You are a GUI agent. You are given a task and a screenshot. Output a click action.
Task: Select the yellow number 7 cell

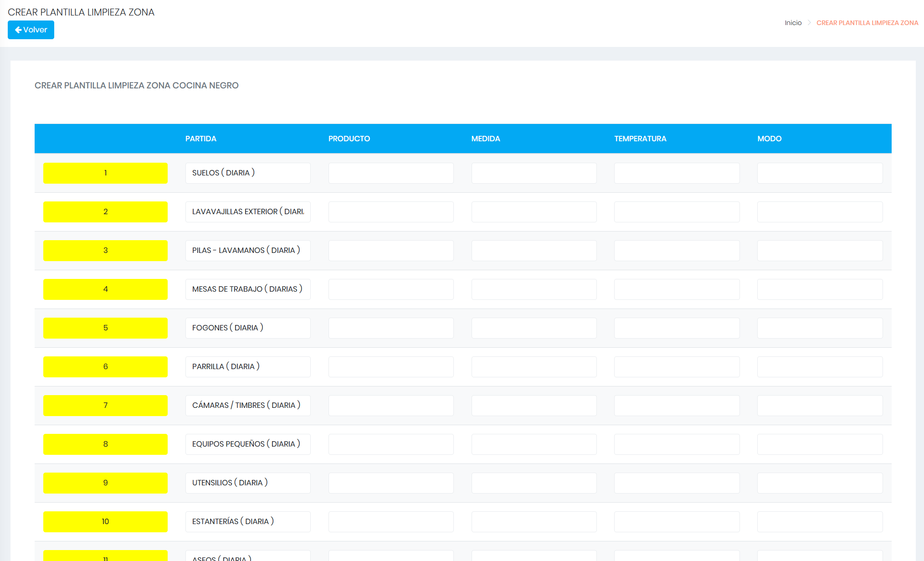[105, 406]
